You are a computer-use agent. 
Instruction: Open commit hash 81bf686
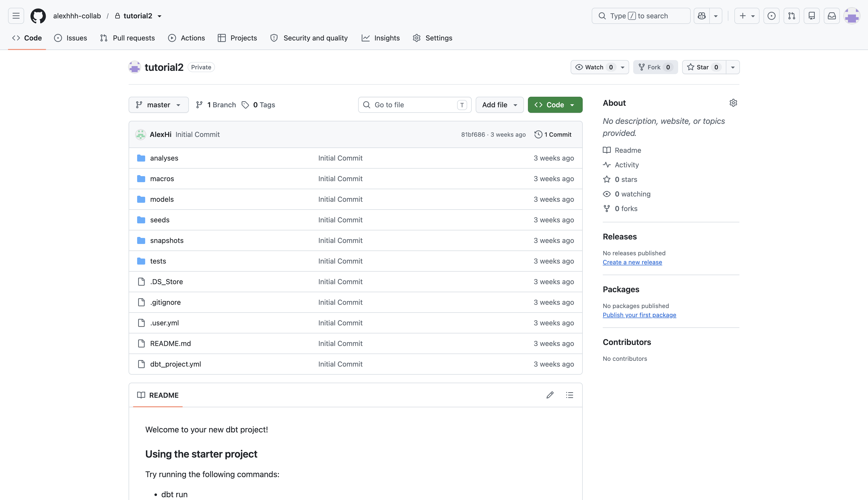[473, 135]
